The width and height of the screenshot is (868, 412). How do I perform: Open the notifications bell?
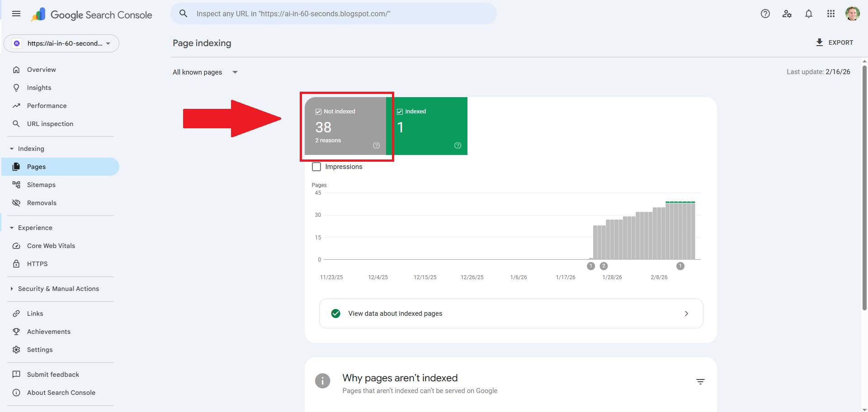(809, 14)
